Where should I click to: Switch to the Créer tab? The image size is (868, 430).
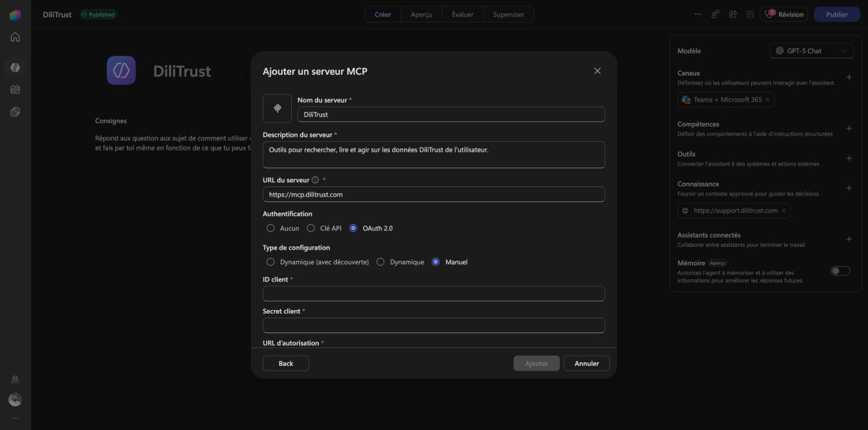point(383,14)
